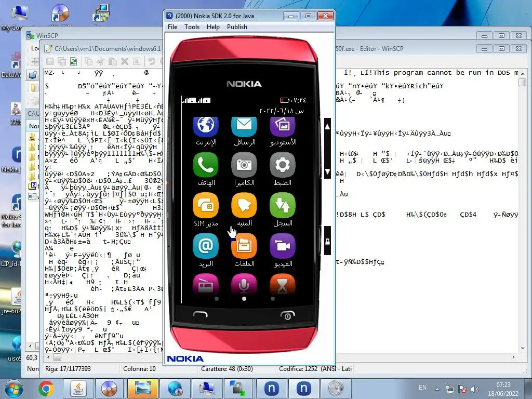Viewport: 532px width, 399px height.
Task: Open the Publish menu in Nokia SDK
Action: click(237, 27)
